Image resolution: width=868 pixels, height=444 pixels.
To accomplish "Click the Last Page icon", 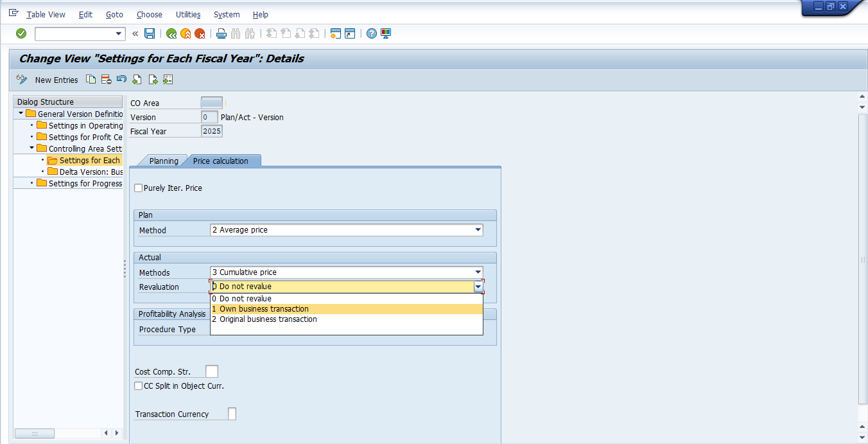I will tap(315, 33).
